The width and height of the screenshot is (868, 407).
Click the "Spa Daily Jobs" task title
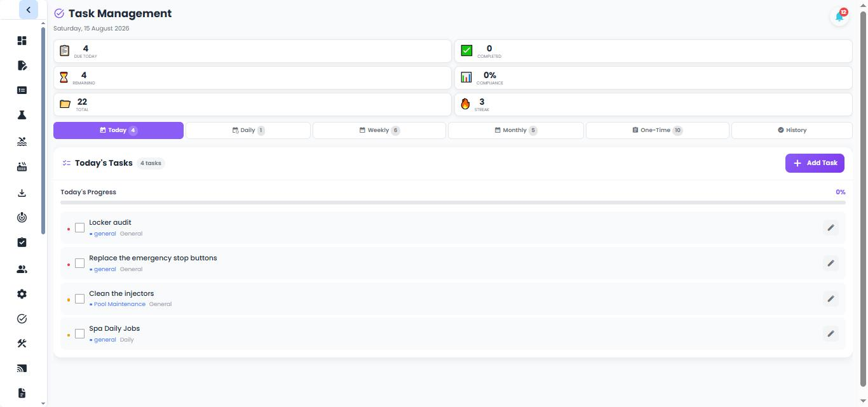[x=114, y=328]
